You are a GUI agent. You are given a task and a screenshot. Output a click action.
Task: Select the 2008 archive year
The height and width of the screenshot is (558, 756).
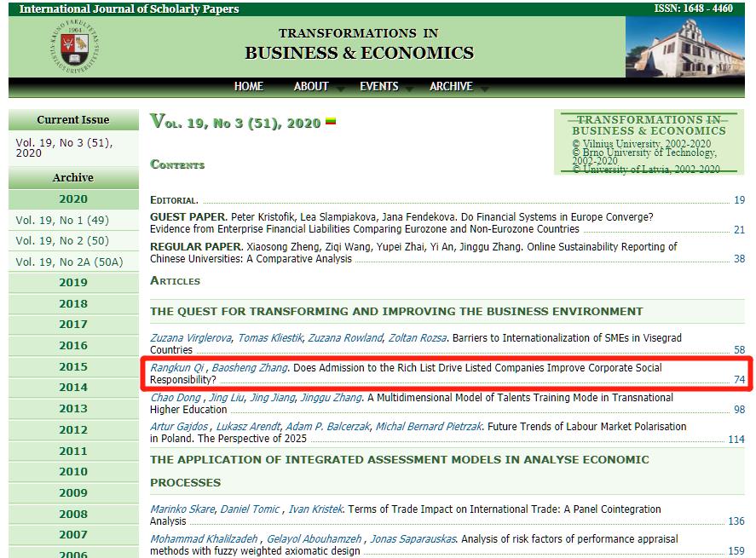[x=73, y=514]
